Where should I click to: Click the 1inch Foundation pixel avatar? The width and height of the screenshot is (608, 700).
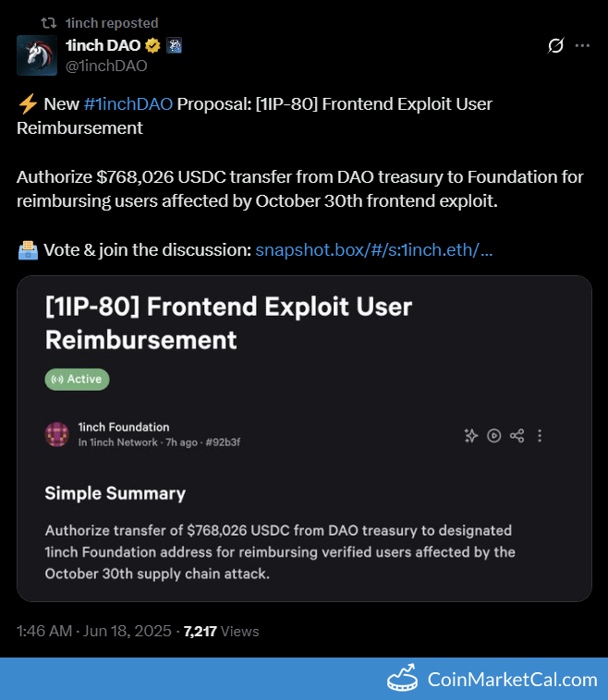(x=57, y=434)
